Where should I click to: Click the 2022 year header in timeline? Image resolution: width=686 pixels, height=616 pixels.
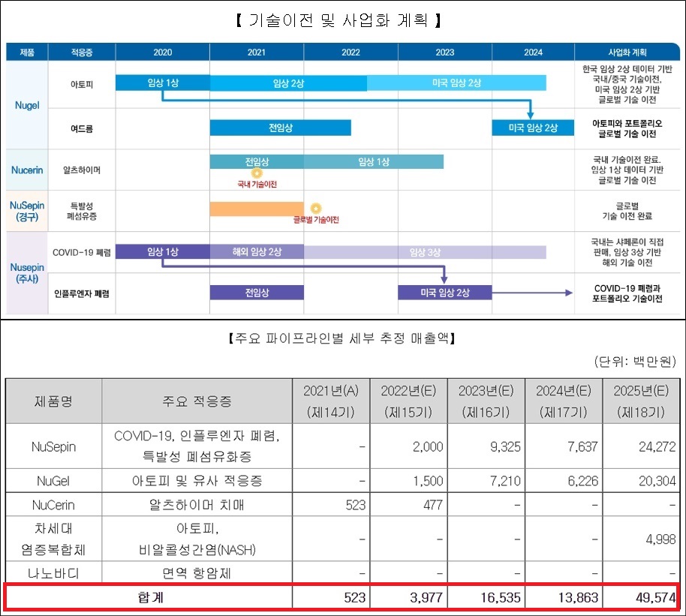point(351,52)
